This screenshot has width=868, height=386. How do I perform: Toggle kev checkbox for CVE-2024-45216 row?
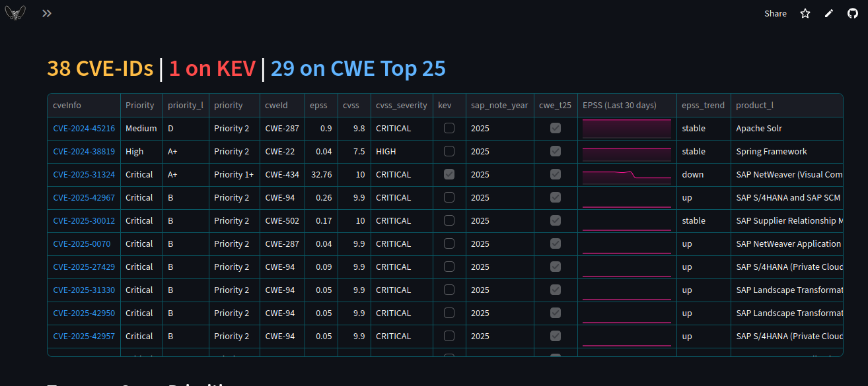click(449, 128)
